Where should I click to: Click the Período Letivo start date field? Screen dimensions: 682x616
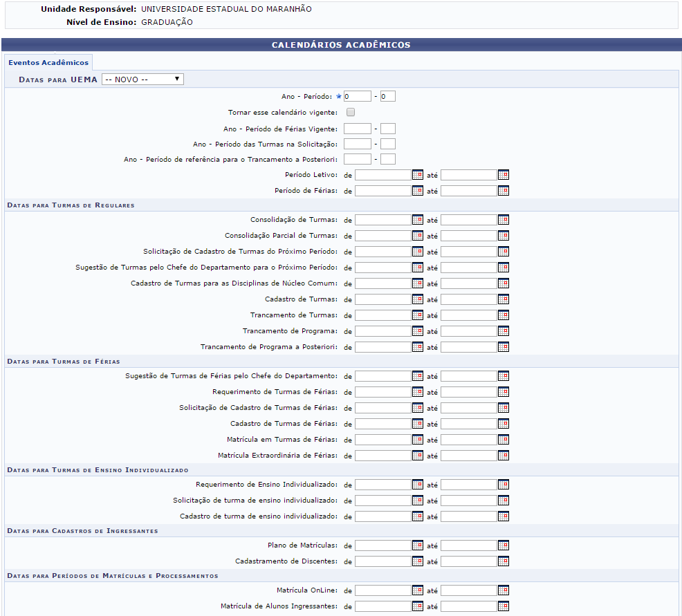[383, 175]
